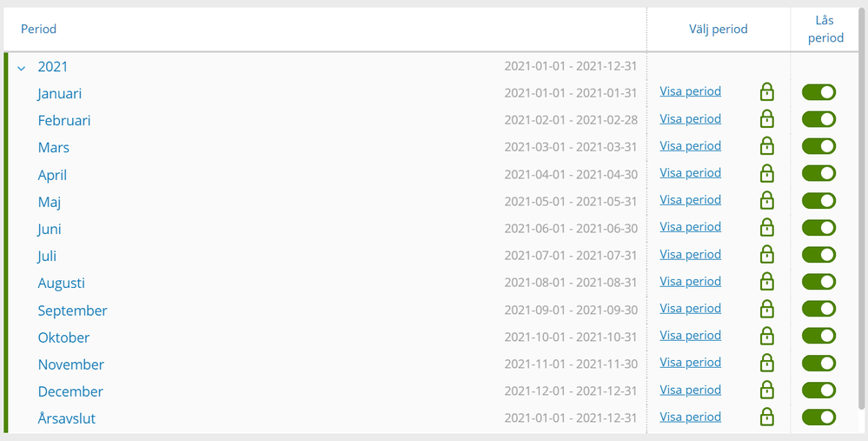
Task: Toggle the lock switch for Februari
Action: point(818,119)
